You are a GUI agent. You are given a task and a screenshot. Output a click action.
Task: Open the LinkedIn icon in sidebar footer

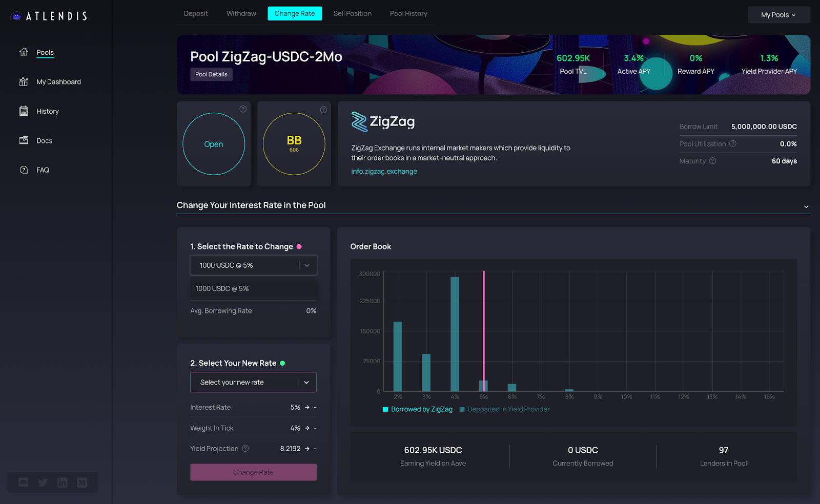[x=63, y=482]
